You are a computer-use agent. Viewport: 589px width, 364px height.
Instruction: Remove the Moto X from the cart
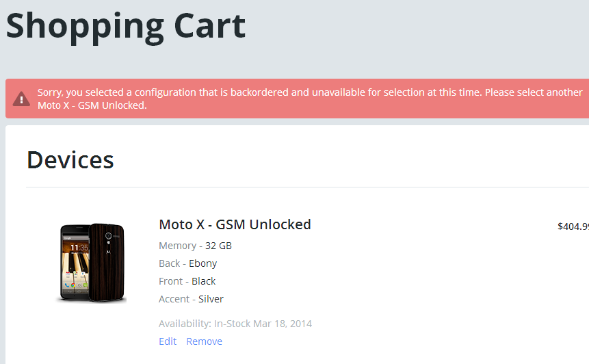[x=204, y=341]
